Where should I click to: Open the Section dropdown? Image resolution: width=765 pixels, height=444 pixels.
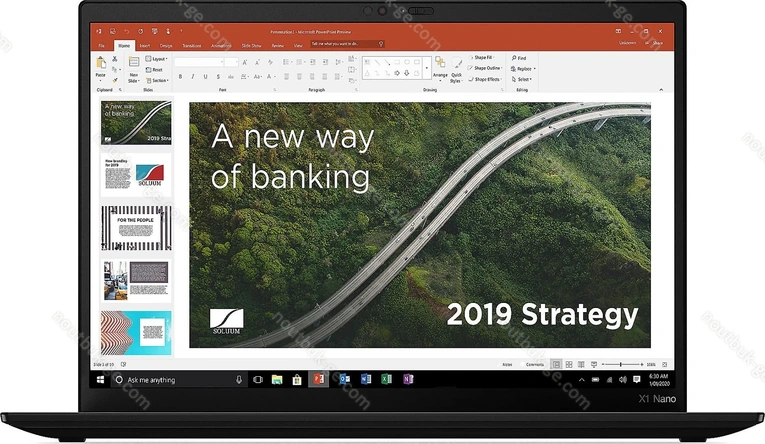point(157,80)
